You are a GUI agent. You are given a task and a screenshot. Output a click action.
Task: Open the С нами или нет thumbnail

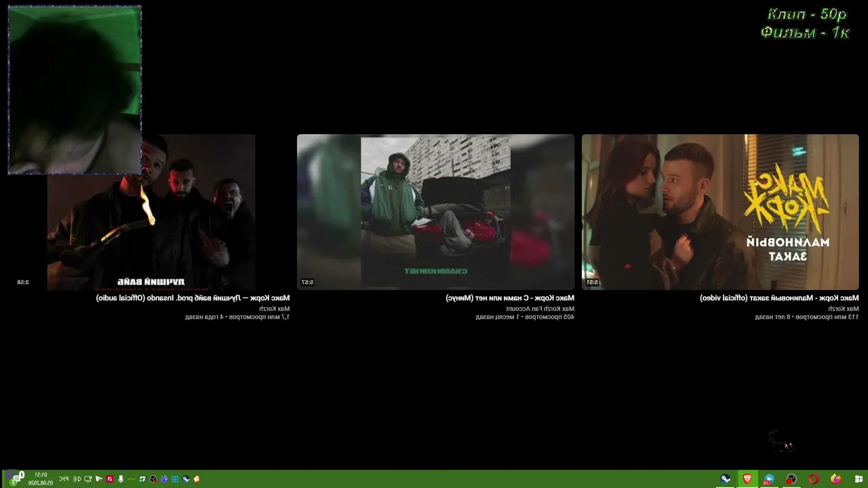pos(435,212)
